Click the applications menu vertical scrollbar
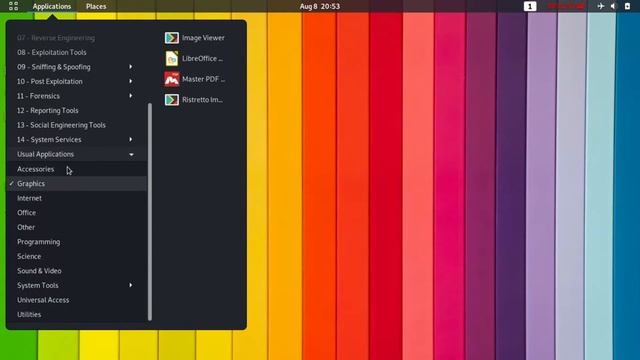640x360 pixels. 150,211
